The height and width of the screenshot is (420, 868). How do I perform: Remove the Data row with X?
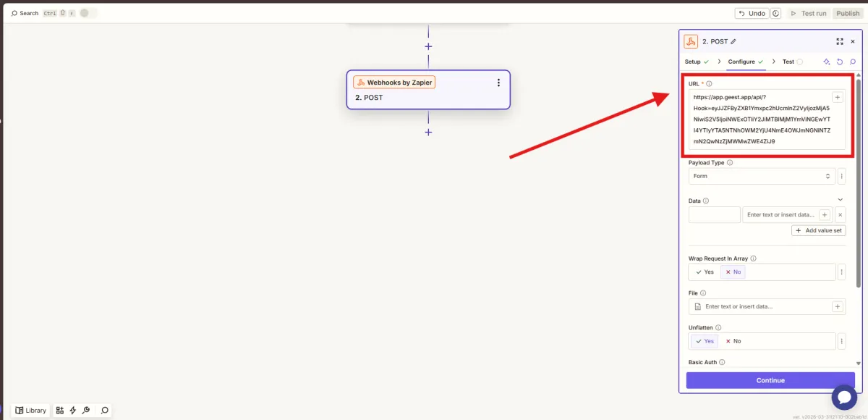[840, 214]
